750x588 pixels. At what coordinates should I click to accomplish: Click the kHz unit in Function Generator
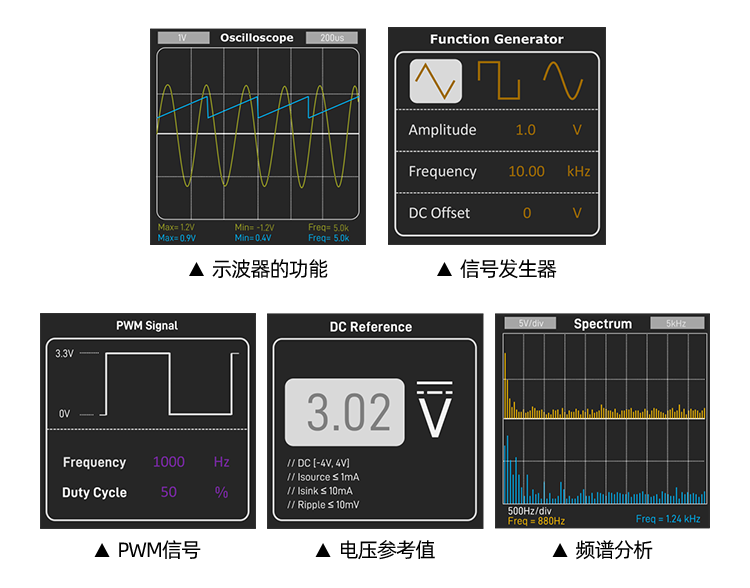click(578, 171)
